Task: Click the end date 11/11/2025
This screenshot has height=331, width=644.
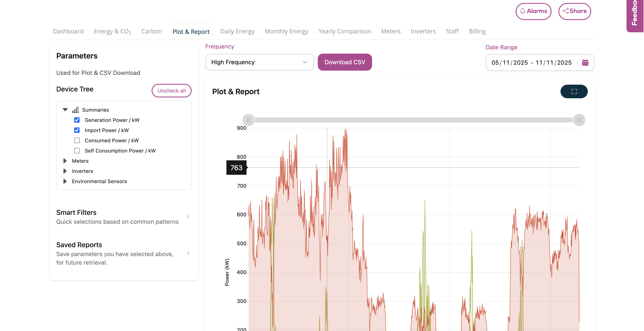Action: [553, 63]
